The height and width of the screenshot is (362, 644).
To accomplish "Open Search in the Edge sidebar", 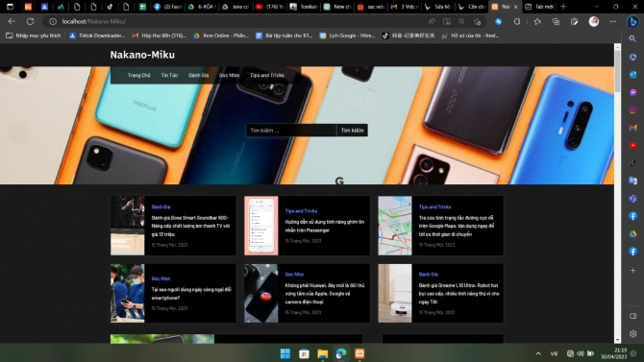I will point(632,39).
